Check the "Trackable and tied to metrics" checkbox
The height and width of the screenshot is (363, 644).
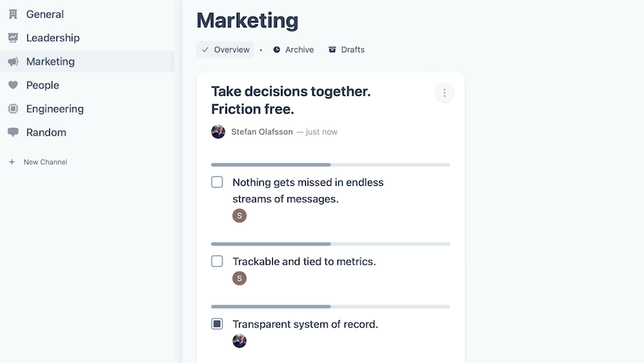coord(217,261)
